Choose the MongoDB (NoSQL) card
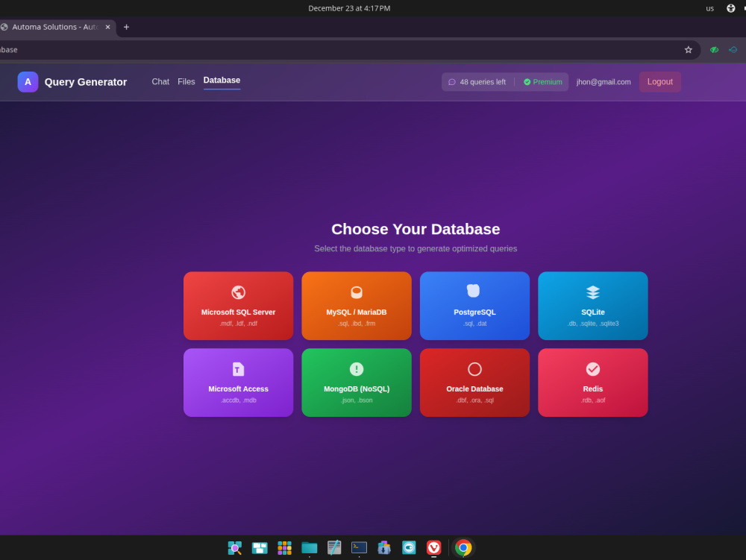The width and height of the screenshot is (746, 560). (x=357, y=383)
